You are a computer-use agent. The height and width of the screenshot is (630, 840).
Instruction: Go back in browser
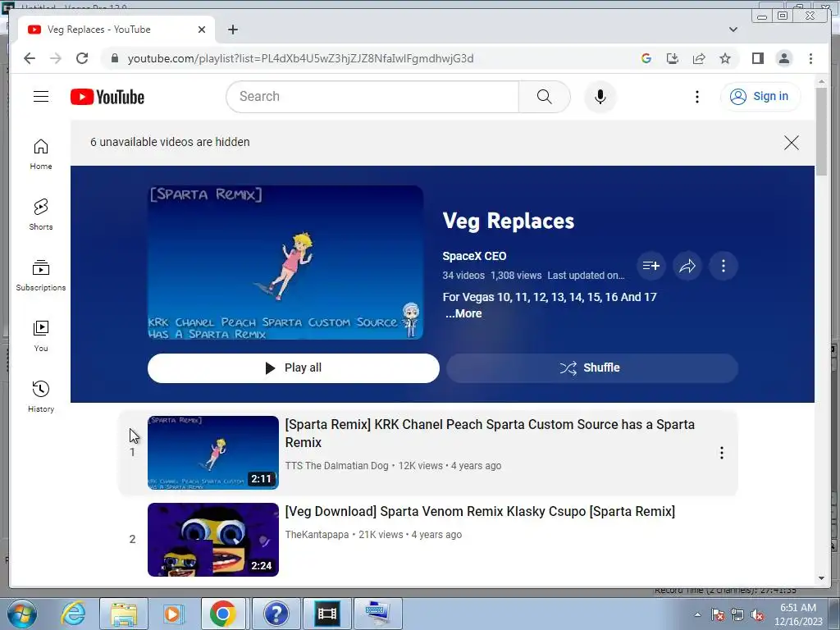30,58
